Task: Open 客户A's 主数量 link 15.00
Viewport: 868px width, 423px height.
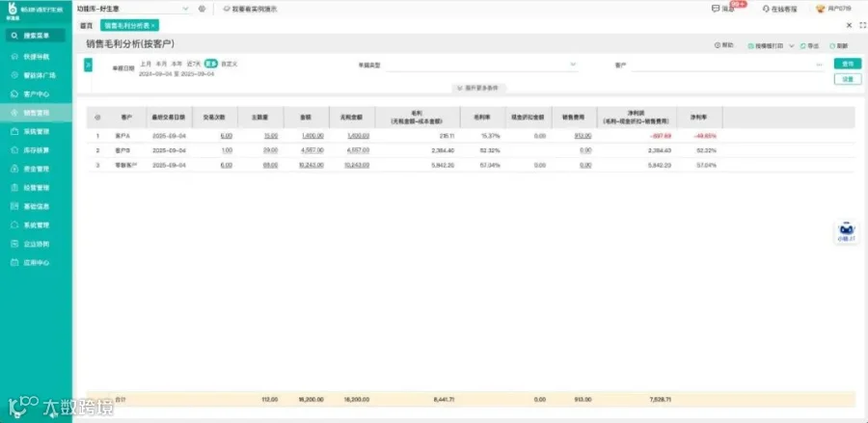Action: point(271,136)
